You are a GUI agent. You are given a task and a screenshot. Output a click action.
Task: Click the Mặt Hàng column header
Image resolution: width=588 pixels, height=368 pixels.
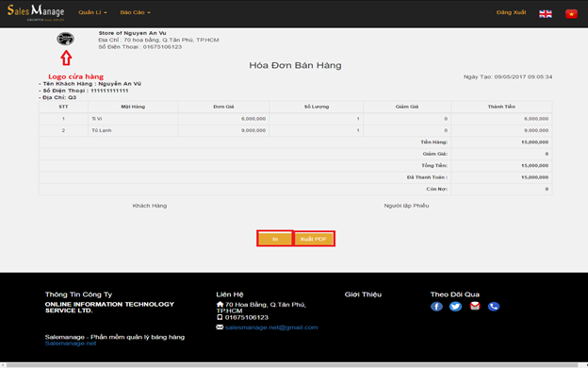[133, 107]
